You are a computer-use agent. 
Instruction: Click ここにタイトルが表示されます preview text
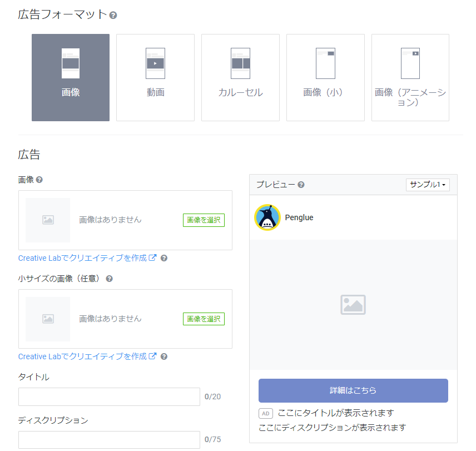[336, 413]
